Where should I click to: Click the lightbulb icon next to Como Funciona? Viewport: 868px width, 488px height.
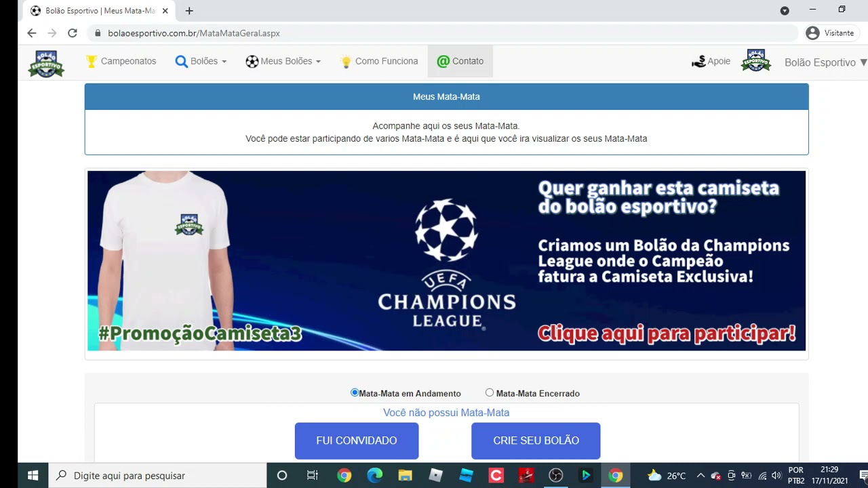click(346, 62)
